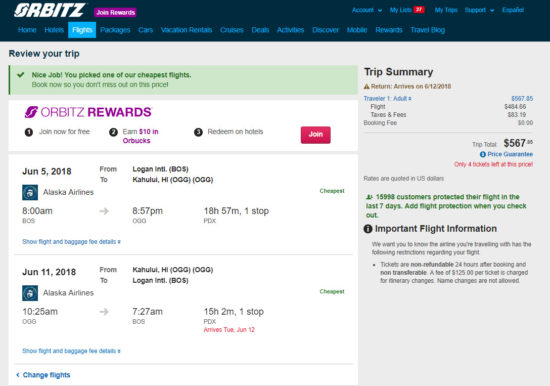550x386 pixels.
Task: Expand flight and baggage fee details for Jun 11
Action: [x=72, y=351]
